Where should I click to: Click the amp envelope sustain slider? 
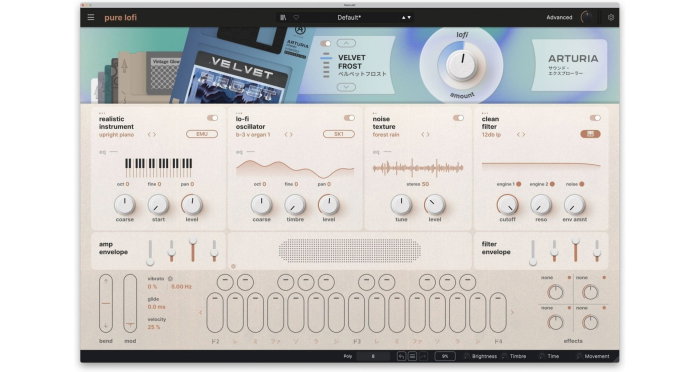[x=192, y=250]
